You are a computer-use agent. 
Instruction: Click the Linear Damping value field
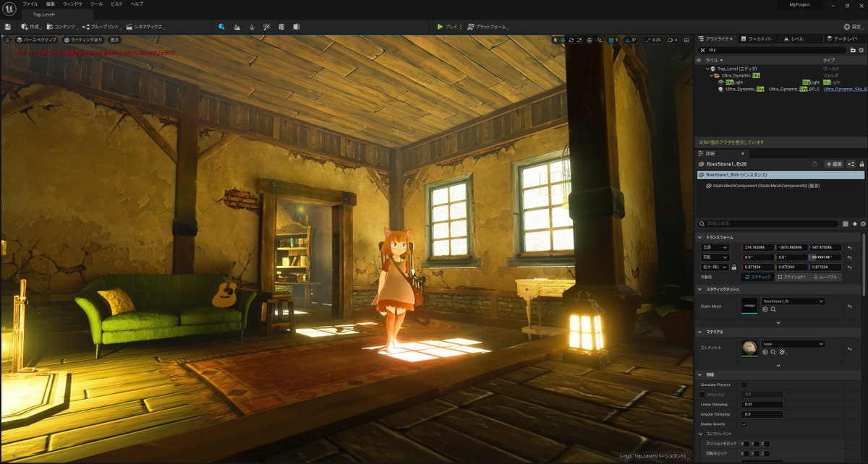(762, 404)
